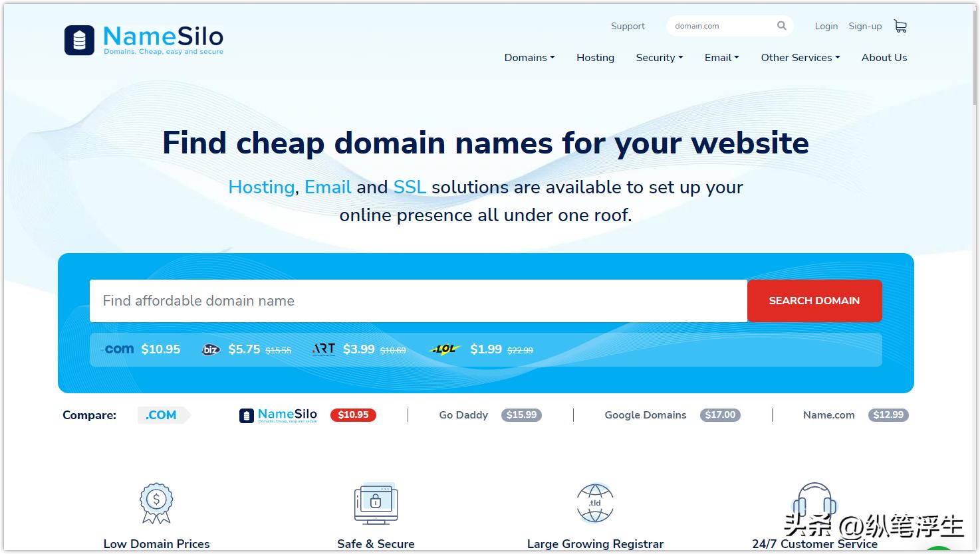This screenshot has width=980, height=554.
Task: Open the shopping cart icon
Action: [900, 26]
